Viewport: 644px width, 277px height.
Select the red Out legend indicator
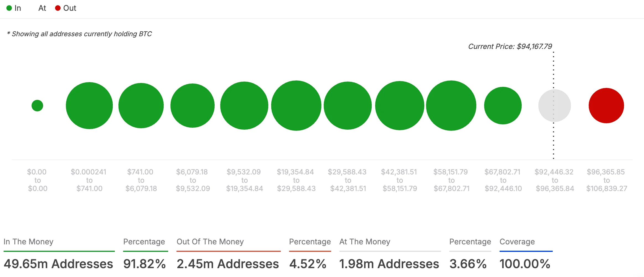point(58,8)
